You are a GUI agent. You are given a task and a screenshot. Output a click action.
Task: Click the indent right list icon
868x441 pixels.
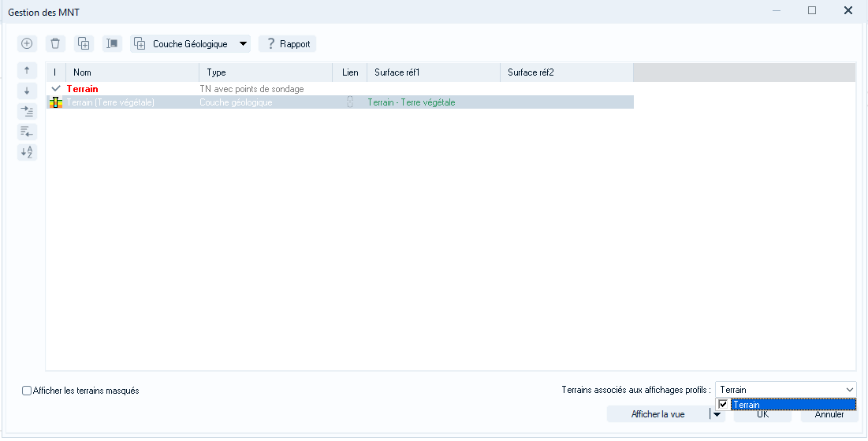point(27,112)
